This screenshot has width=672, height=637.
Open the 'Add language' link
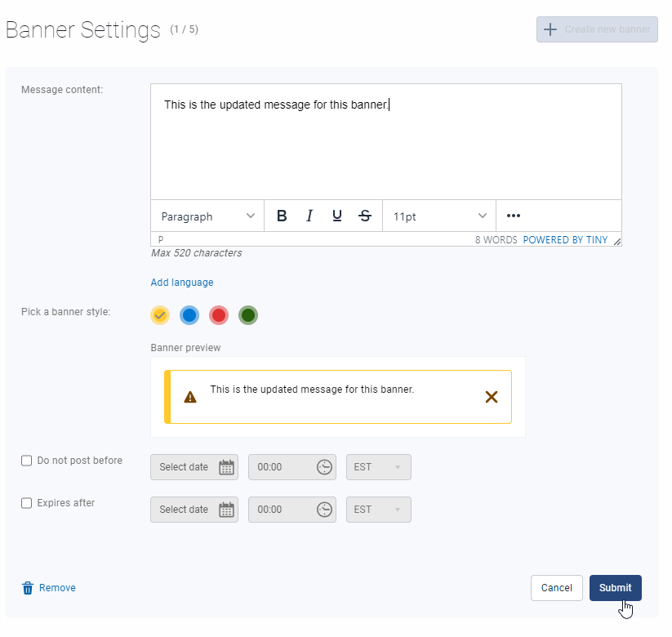(182, 282)
